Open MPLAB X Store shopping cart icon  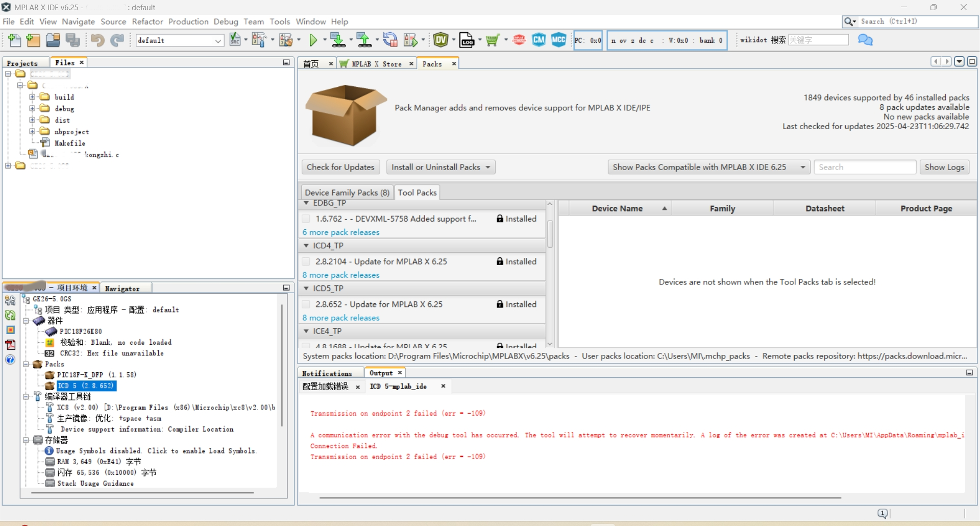tap(492, 40)
